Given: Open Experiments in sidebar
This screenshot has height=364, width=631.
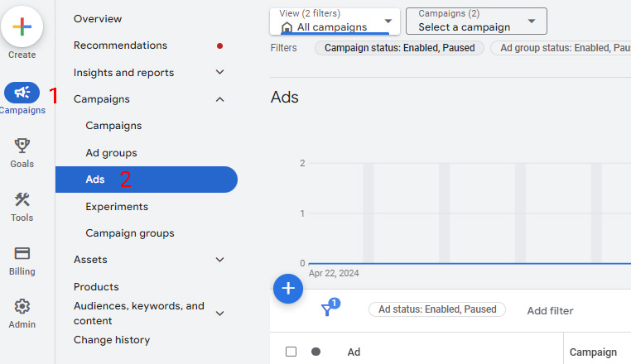Looking at the screenshot, I should 117,206.
